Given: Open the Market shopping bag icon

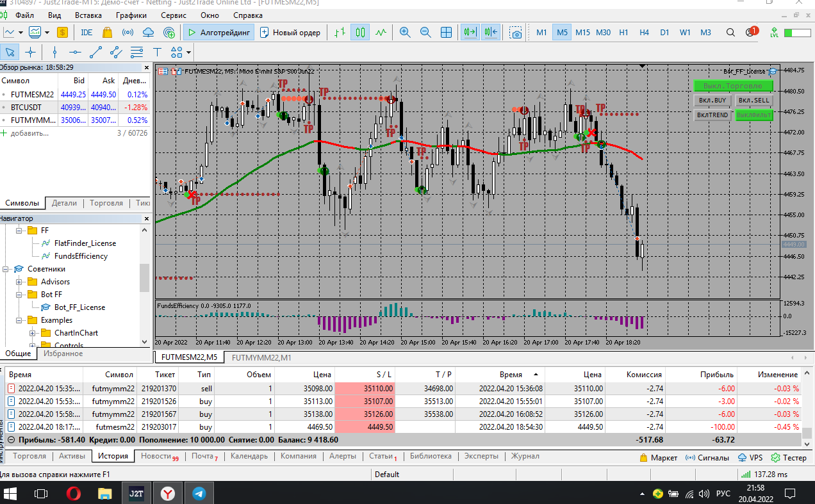Looking at the screenshot, I should pos(107,32).
